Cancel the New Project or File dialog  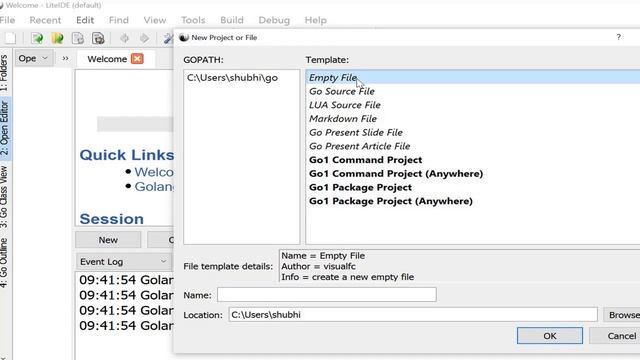pyautogui.click(x=616, y=336)
